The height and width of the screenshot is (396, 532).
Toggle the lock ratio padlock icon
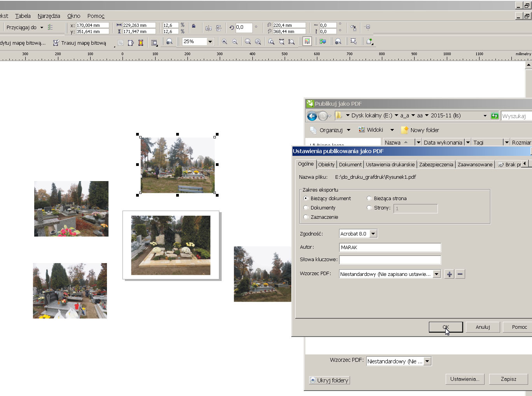point(194,26)
